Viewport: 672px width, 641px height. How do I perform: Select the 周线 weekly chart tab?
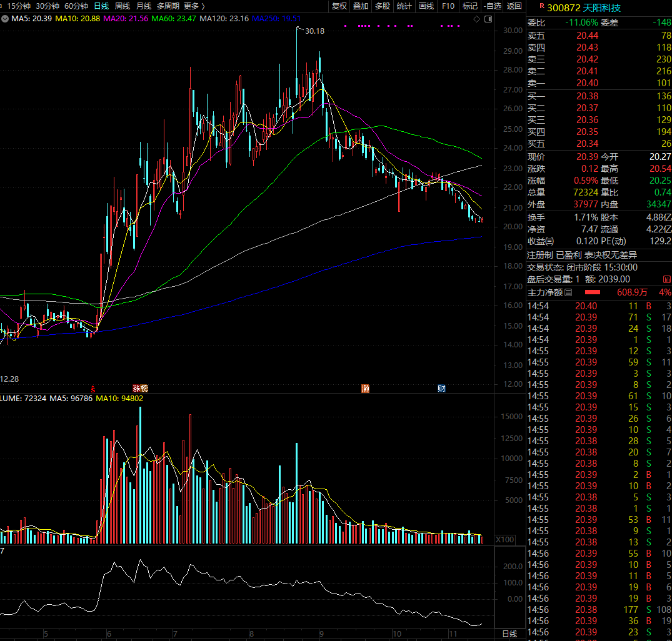123,6
